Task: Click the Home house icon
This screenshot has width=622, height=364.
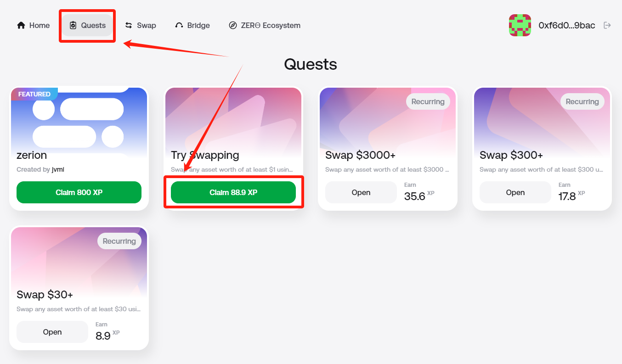Action: (x=20, y=25)
